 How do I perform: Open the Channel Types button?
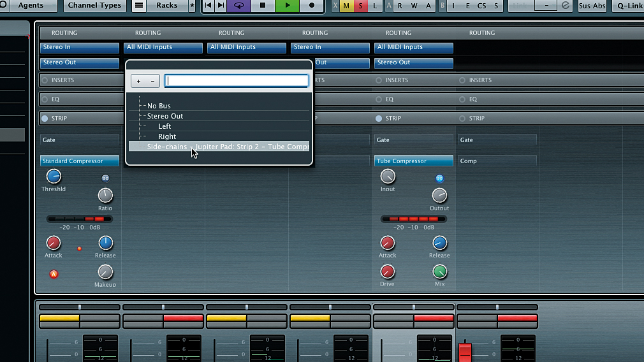94,5
